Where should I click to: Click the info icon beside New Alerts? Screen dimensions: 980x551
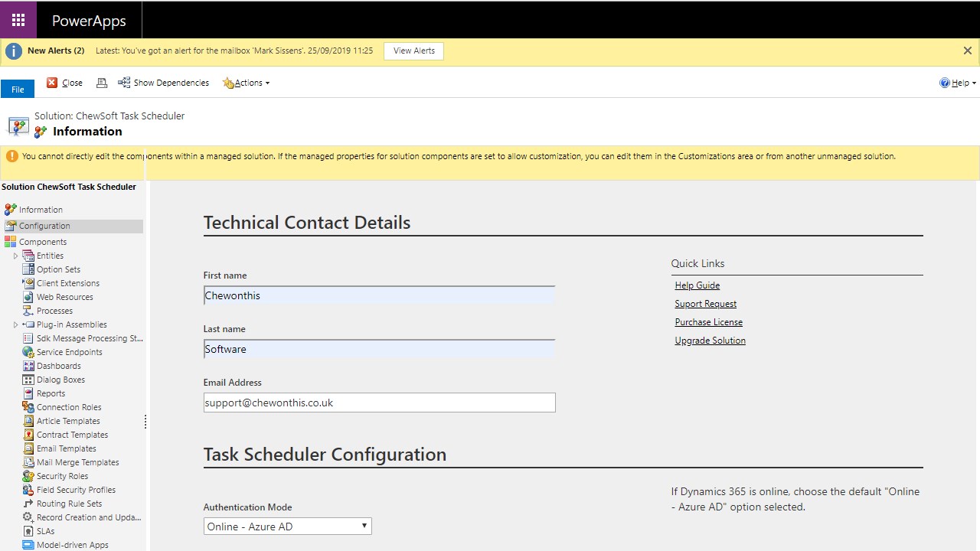(14, 51)
